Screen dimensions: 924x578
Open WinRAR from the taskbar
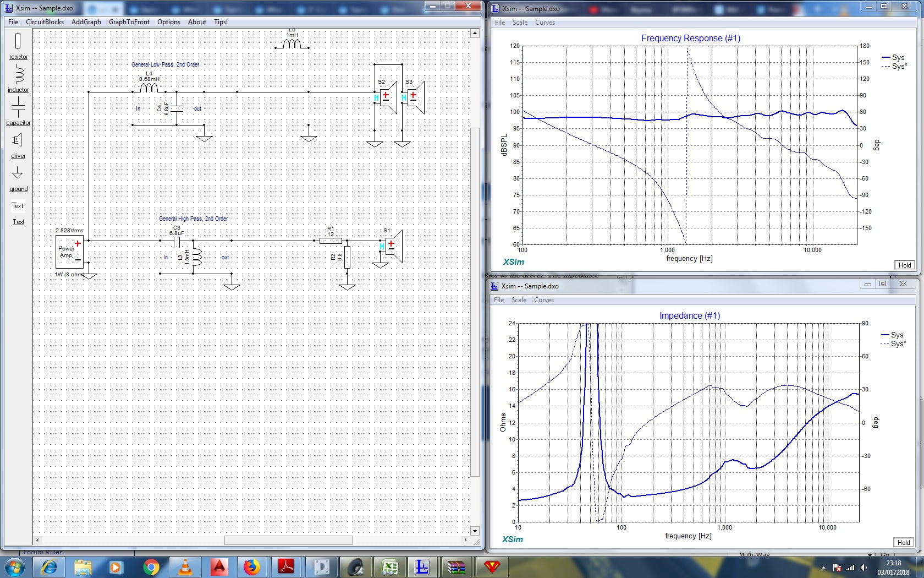(x=457, y=567)
